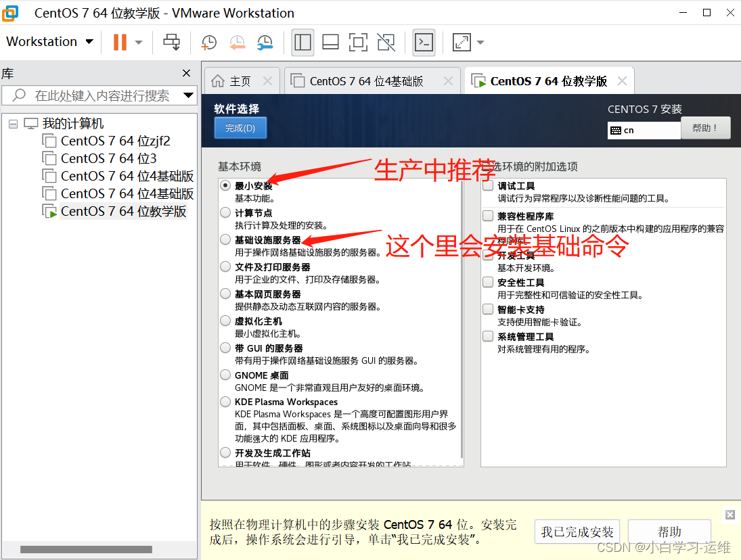This screenshot has width=741, height=560.
Task: Click the cn keyboard layout indicator
Action: 644,131
